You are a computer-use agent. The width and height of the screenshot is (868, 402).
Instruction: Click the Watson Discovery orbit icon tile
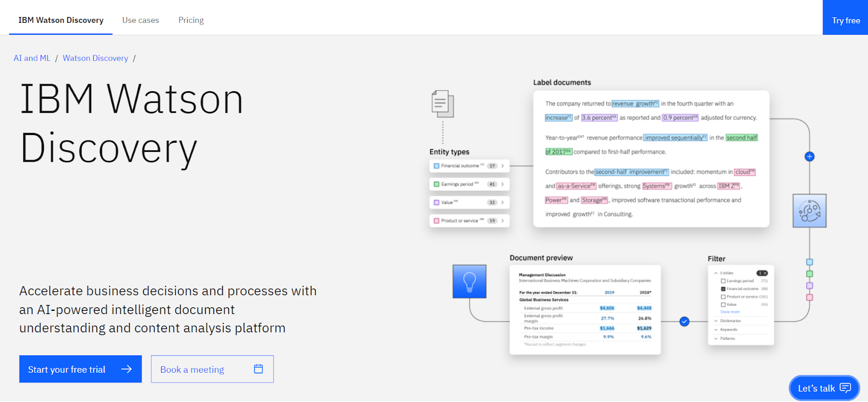coord(809,211)
